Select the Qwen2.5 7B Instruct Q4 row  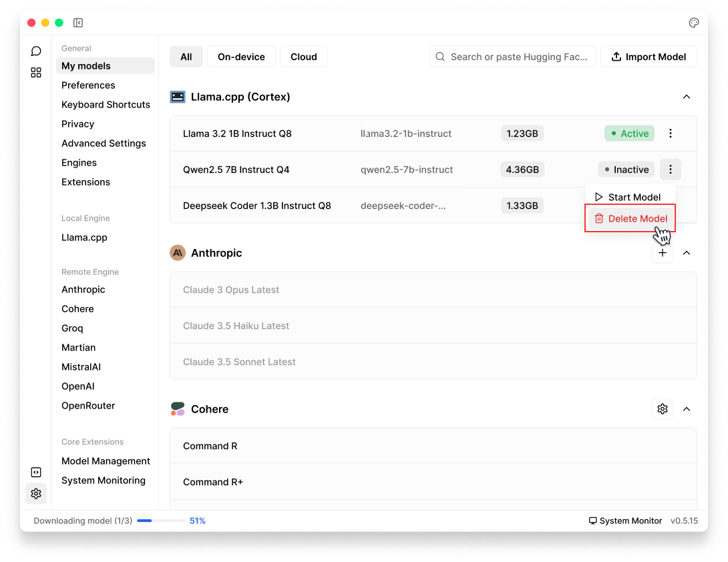coord(433,170)
